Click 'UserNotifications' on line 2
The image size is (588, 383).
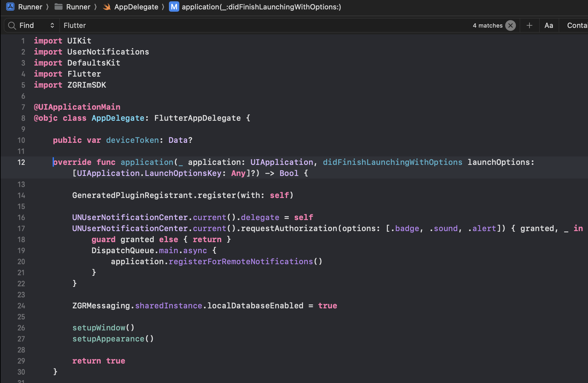tap(108, 52)
